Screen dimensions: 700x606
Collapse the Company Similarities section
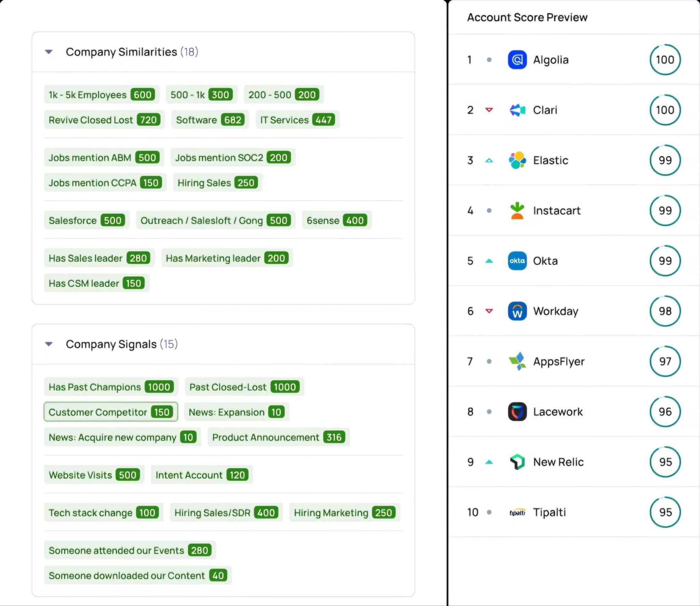point(49,52)
